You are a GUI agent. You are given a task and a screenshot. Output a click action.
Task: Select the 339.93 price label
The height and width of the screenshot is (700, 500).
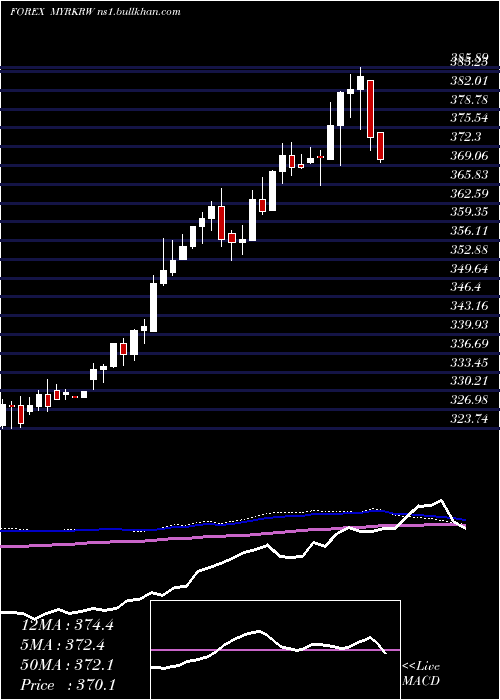point(468,325)
